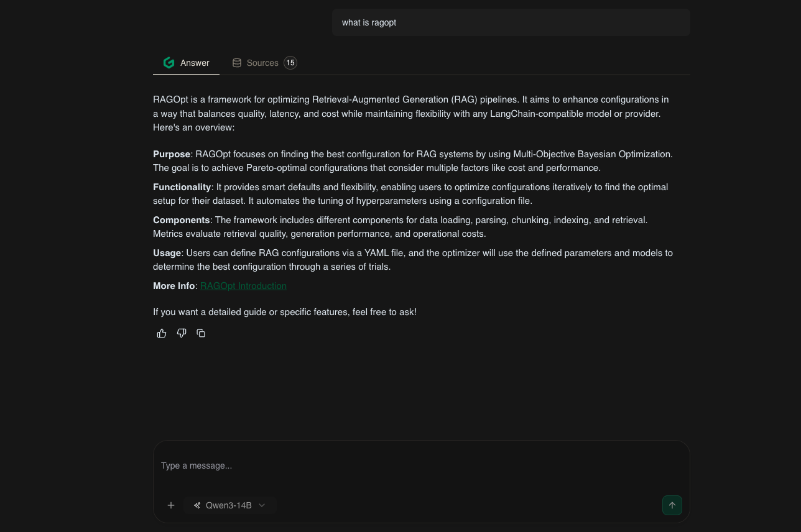Select the "what is ragopt" query bubble
The image size is (801, 532).
tap(511, 22)
